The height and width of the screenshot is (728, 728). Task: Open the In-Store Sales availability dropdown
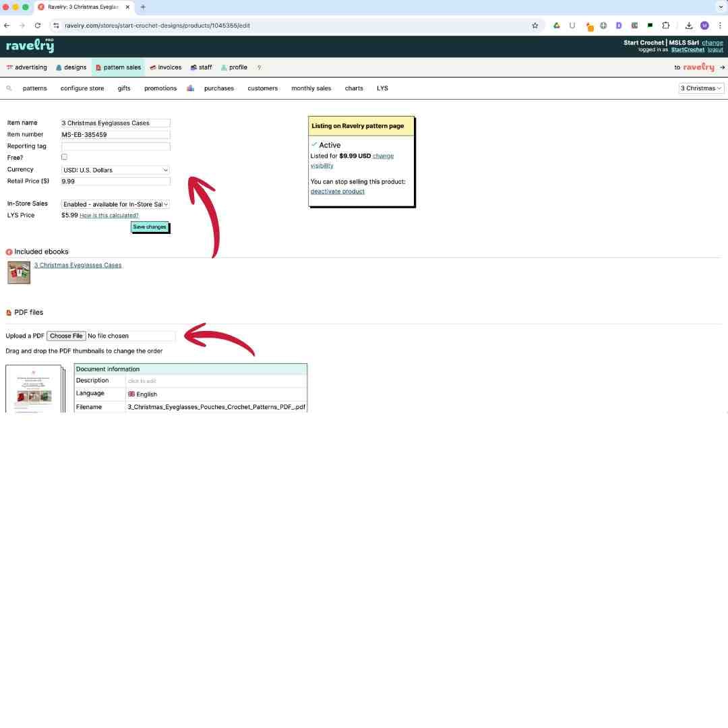[115, 204]
